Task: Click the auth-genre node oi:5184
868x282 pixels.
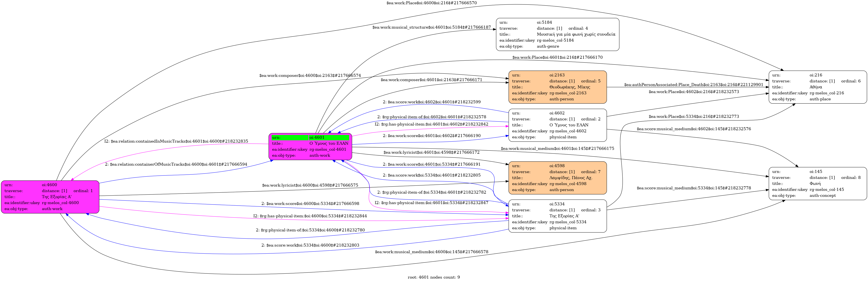Action: [x=557, y=35]
